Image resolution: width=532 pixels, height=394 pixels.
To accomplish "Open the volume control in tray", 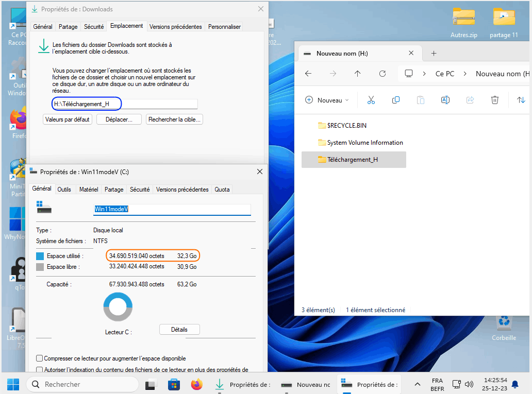I will coord(469,384).
